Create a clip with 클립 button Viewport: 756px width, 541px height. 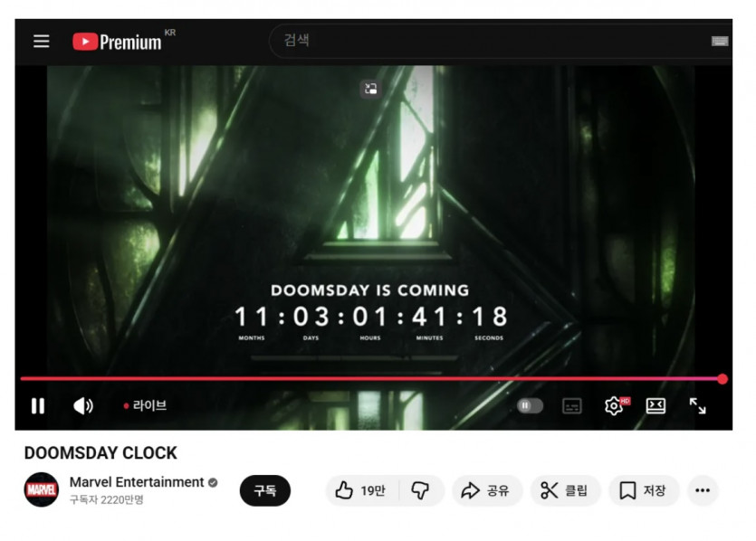[565, 490]
